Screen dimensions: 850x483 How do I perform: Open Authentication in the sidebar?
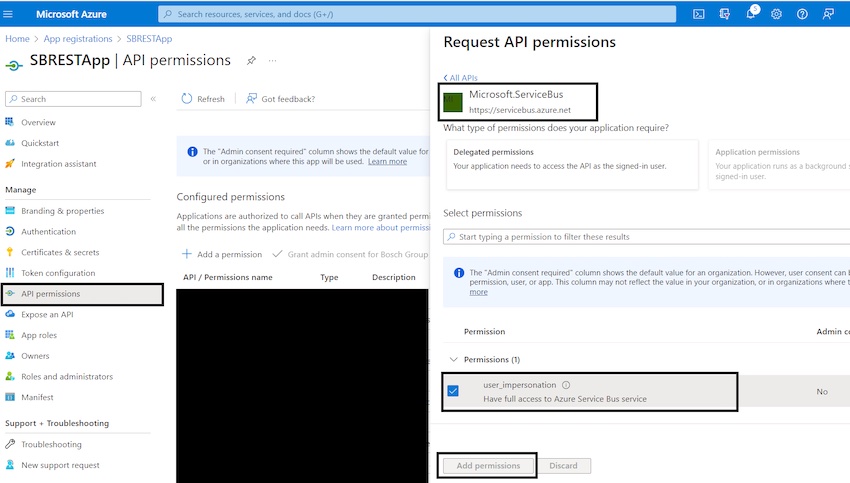pos(48,231)
